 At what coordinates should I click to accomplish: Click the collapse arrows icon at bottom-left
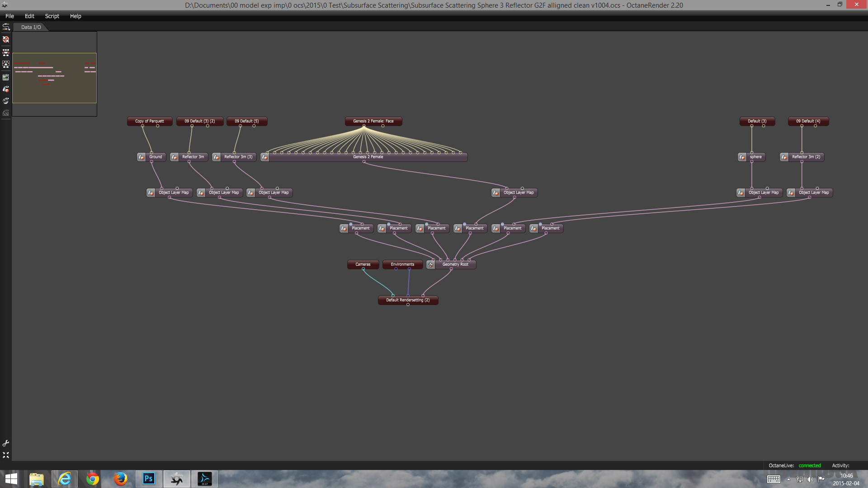6,455
